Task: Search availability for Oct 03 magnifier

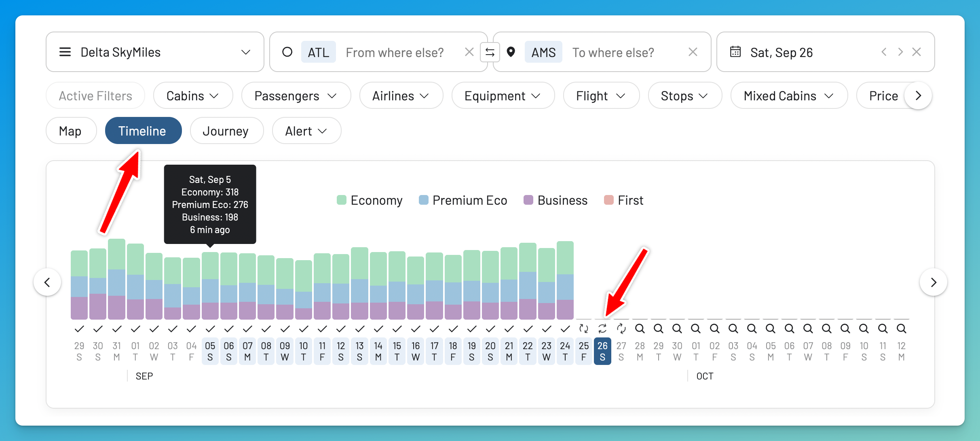Action: click(x=733, y=329)
